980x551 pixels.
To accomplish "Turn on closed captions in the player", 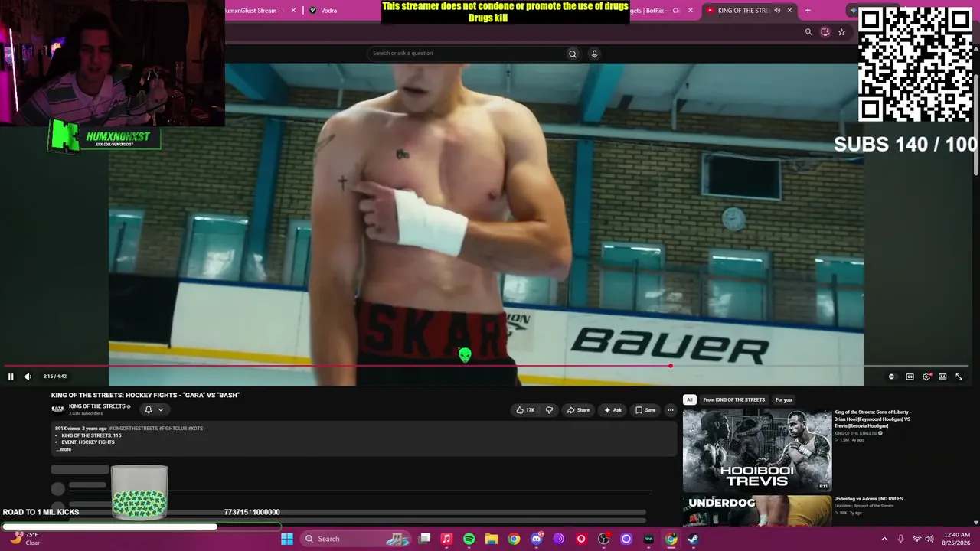I will click(910, 377).
